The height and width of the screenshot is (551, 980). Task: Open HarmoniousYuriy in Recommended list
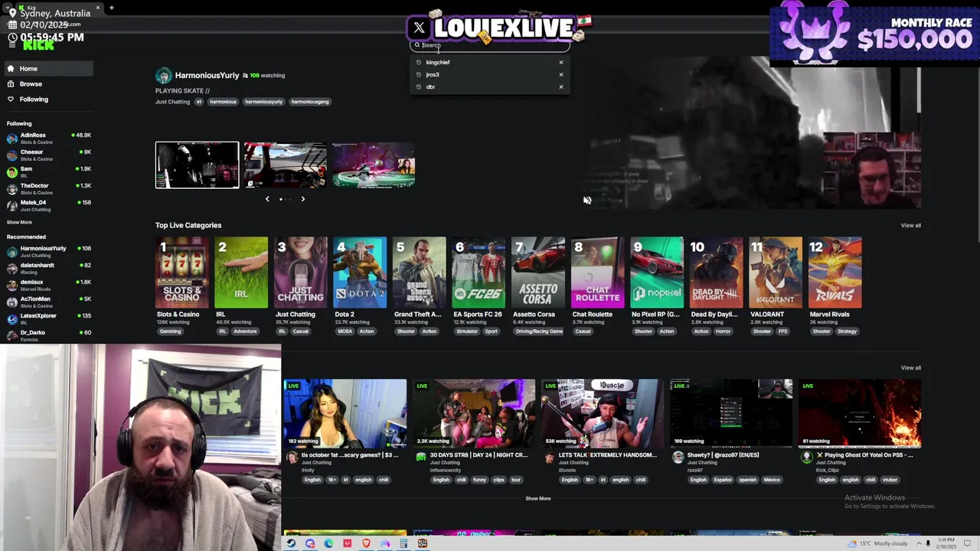pyautogui.click(x=47, y=252)
